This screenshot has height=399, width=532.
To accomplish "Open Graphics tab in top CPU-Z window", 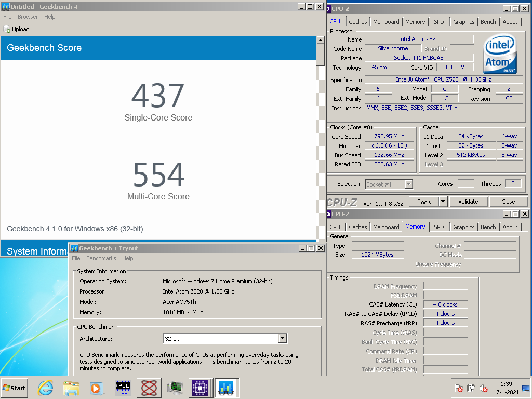I will coord(464,22).
